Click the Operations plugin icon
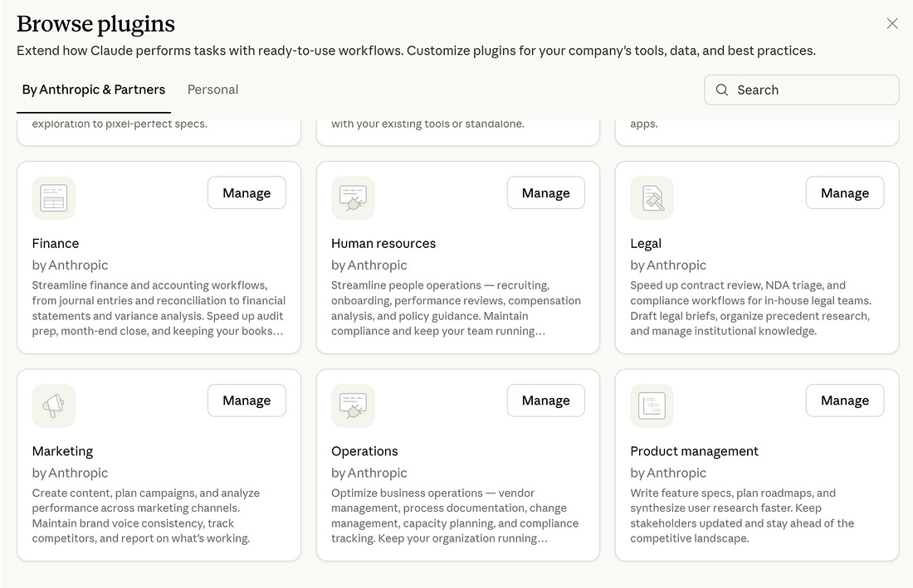 [353, 406]
